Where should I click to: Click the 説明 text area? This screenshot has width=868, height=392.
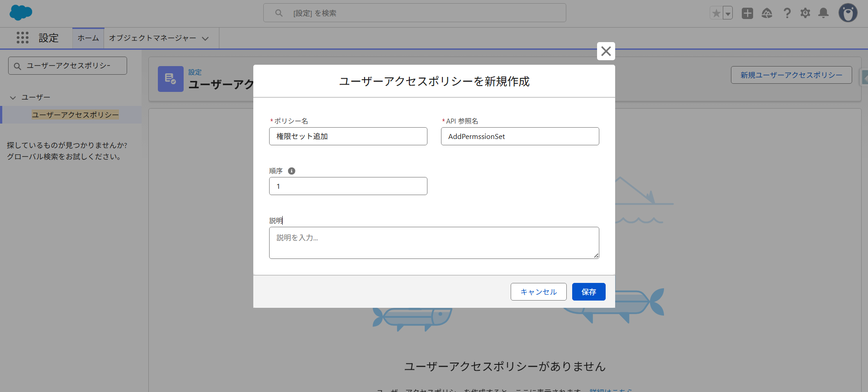[434, 243]
